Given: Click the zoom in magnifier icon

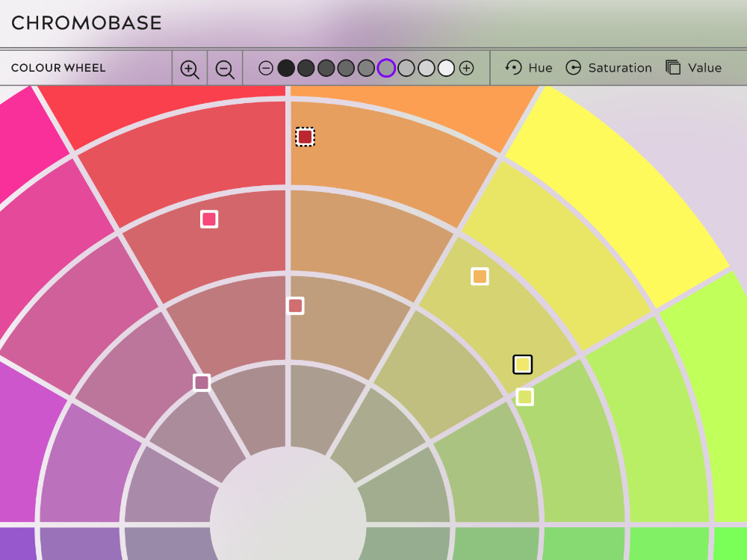Looking at the screenshot, I should click(x=190, y=69).
